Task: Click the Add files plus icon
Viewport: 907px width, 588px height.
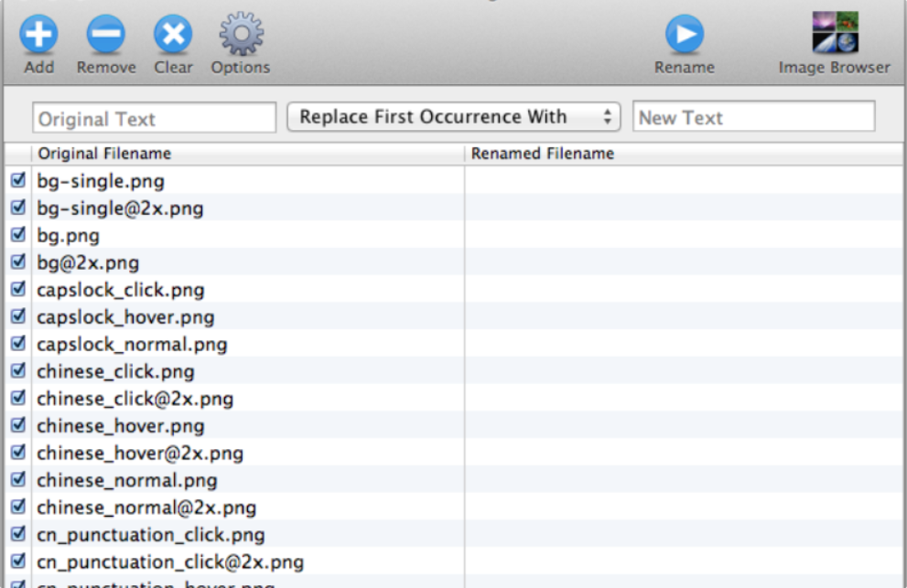Action: coord(38,34)
